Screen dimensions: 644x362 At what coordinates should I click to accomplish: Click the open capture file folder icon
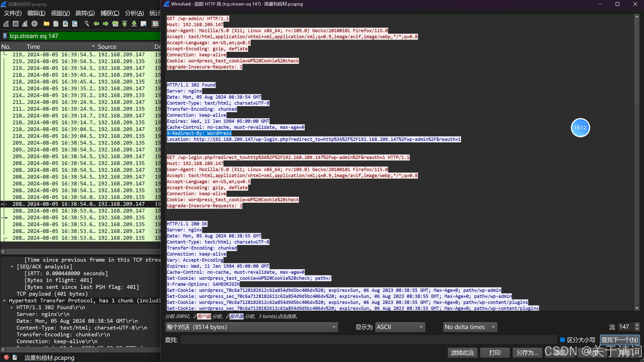pos(46,24)
